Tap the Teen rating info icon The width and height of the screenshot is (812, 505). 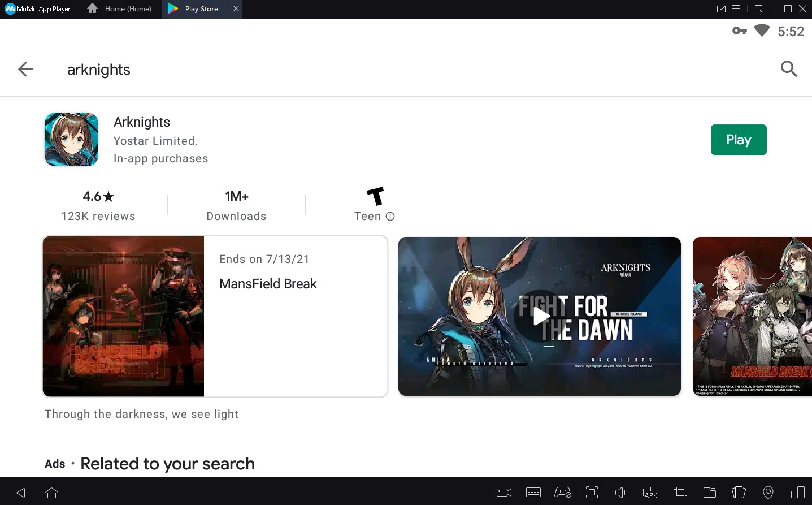click(390, 216)
